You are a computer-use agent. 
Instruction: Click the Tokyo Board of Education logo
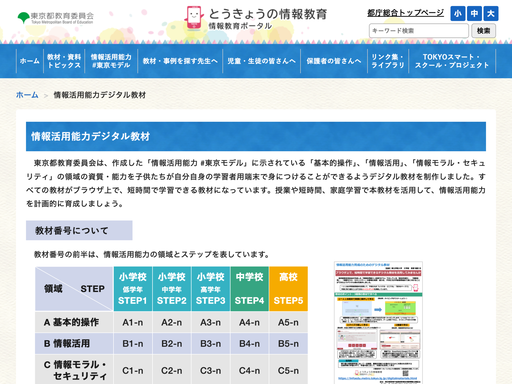coord(56,18)
